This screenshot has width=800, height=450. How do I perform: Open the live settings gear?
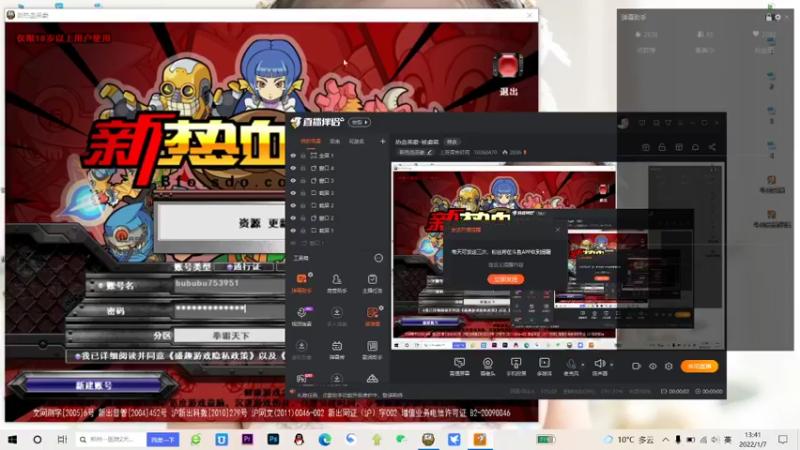[x=669, y=366]
